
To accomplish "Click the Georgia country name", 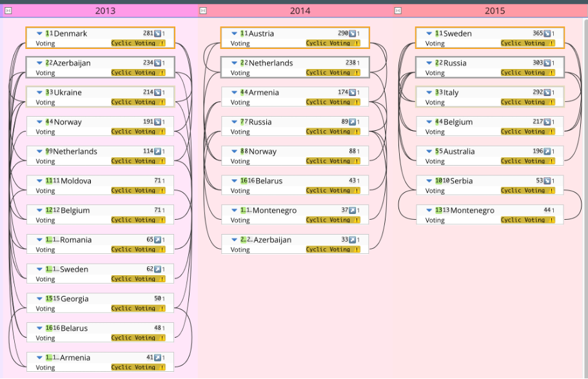I will (x=74, y=299).
